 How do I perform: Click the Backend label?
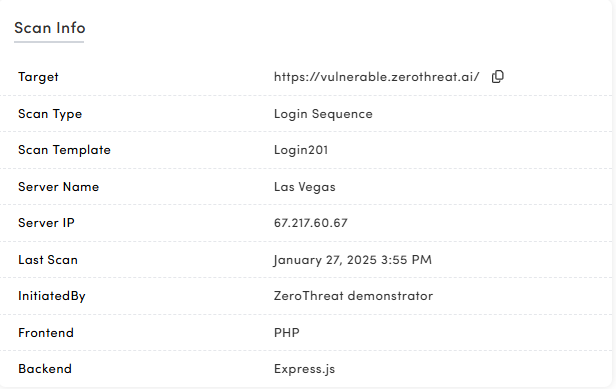(x=45, y=369)
